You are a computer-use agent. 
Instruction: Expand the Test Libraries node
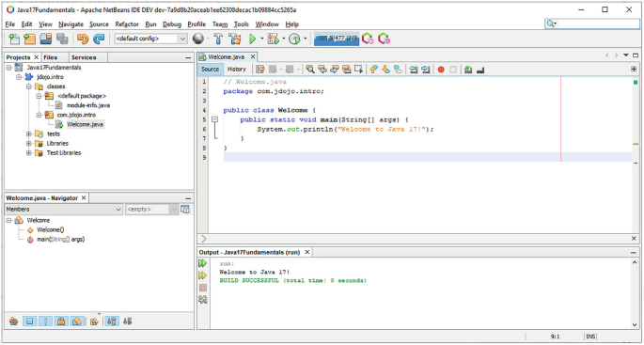click(29, 153)
